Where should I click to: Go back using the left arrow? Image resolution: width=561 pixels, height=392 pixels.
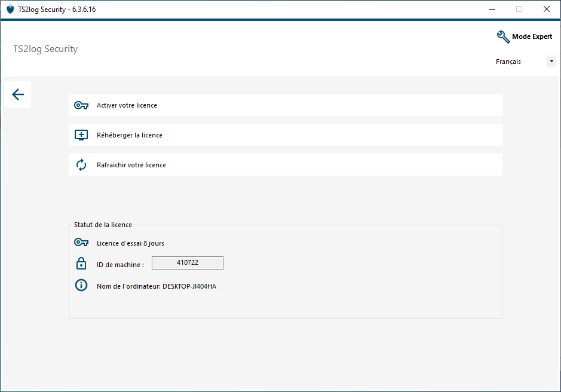17,94
